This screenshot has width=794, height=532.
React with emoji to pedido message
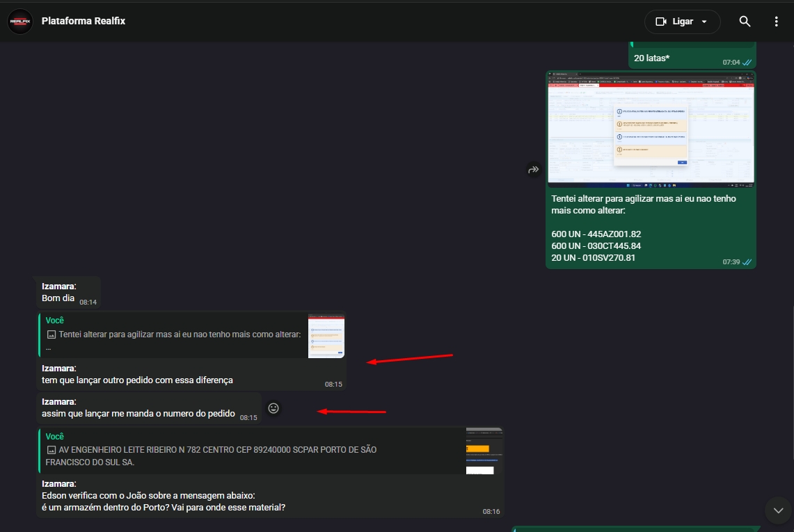point(273,408)
